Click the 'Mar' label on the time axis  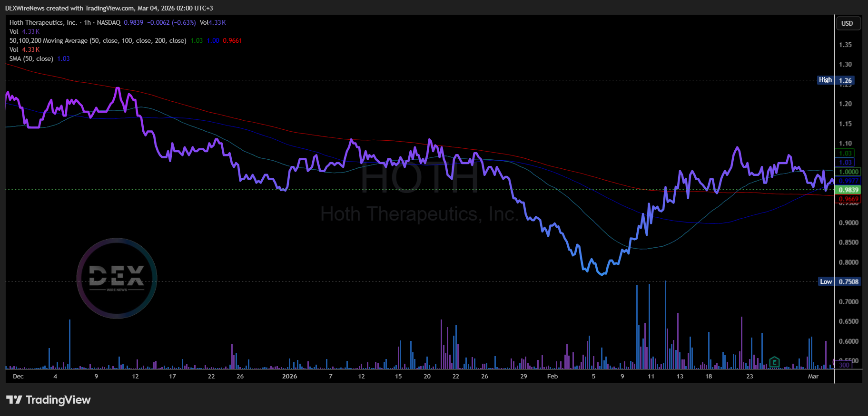(x=813, y=376)
